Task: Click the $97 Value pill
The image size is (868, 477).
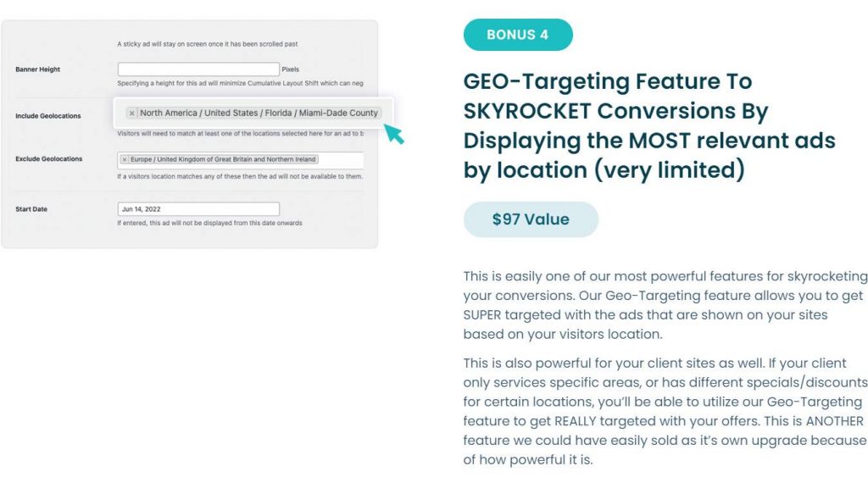Action: point(531,219)
